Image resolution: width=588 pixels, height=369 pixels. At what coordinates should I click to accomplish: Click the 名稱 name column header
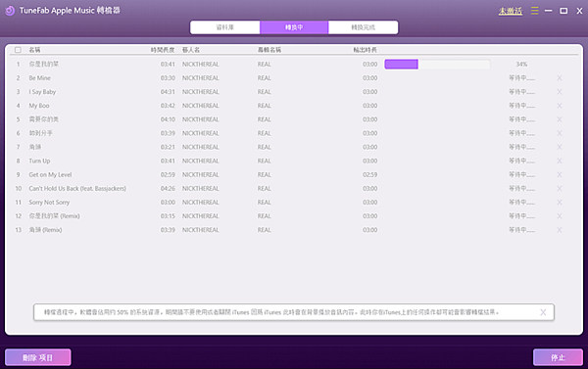pyautogui.click(x=35, y=50)
